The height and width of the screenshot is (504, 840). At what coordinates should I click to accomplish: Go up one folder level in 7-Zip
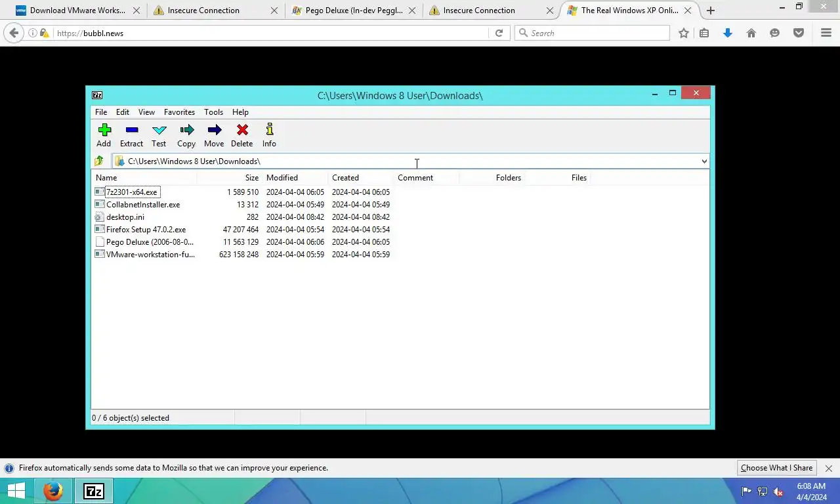[x=99, y=161]
